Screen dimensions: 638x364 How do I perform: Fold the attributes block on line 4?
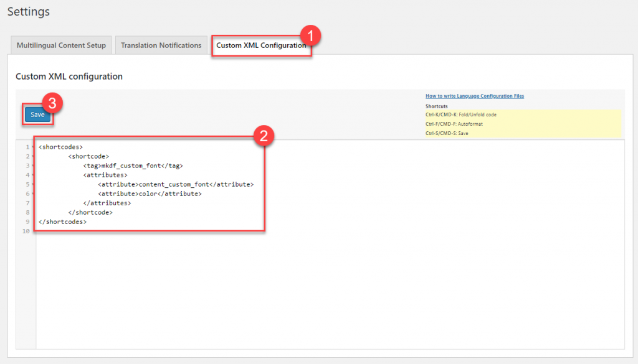[x=33, y=175]
